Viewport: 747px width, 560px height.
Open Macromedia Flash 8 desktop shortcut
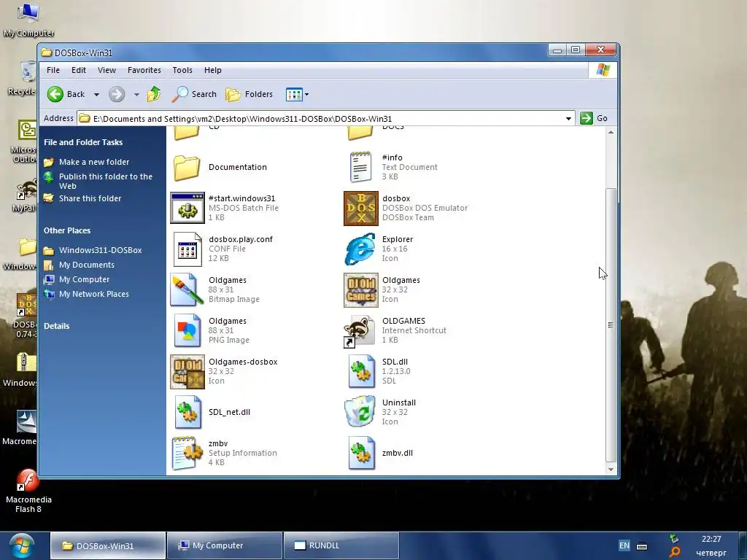pos(28,491)
